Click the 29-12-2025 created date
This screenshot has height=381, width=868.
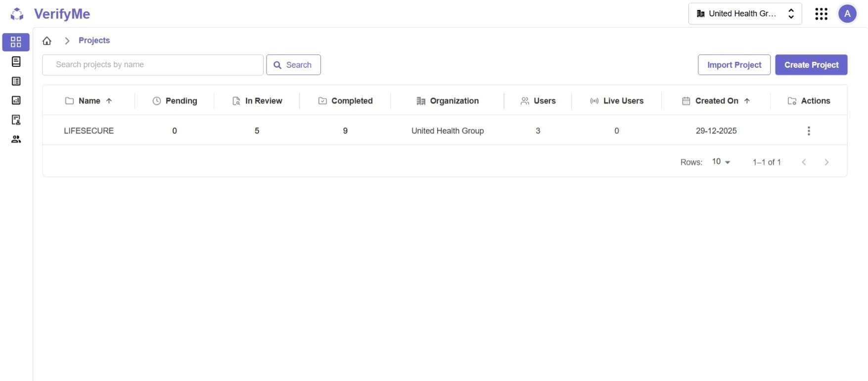[716, 131]
